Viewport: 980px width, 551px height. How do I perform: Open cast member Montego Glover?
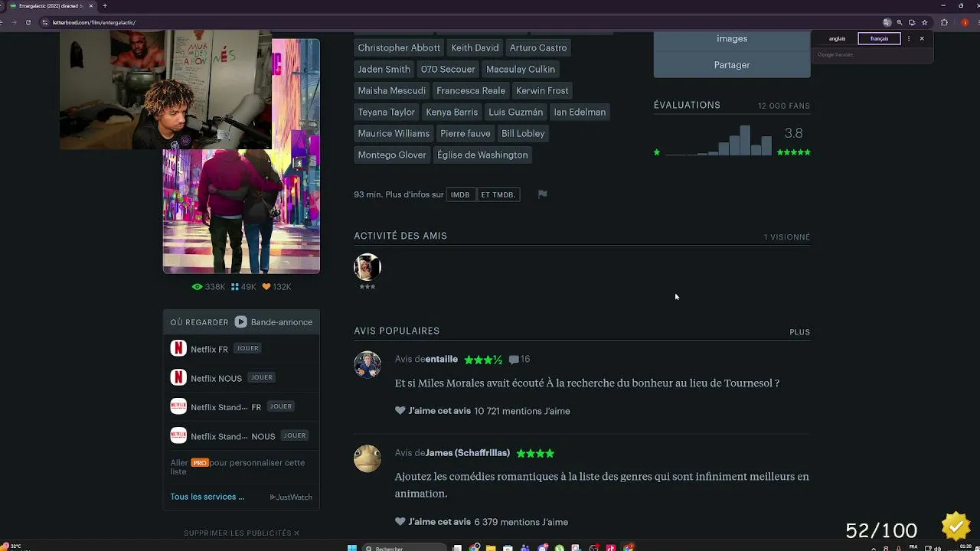pos(392,155)
